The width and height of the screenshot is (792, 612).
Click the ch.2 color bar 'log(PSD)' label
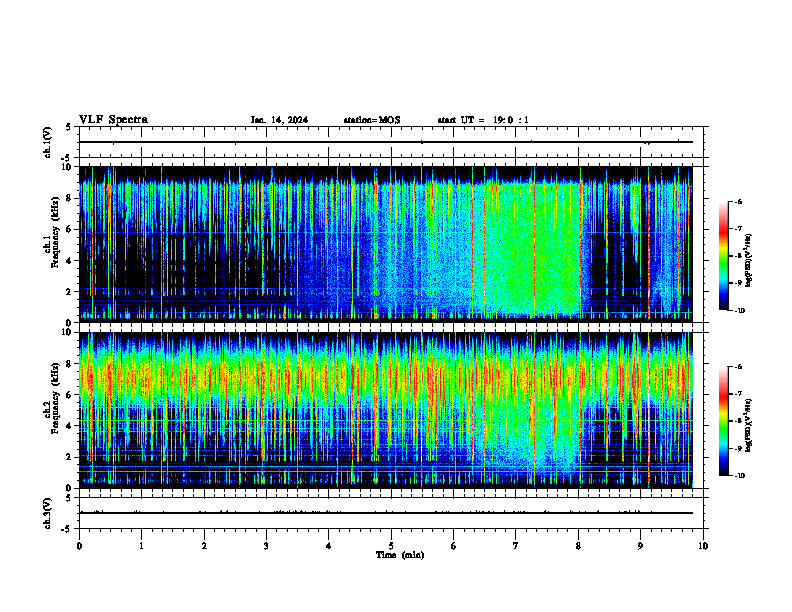(x=749, y=425)
